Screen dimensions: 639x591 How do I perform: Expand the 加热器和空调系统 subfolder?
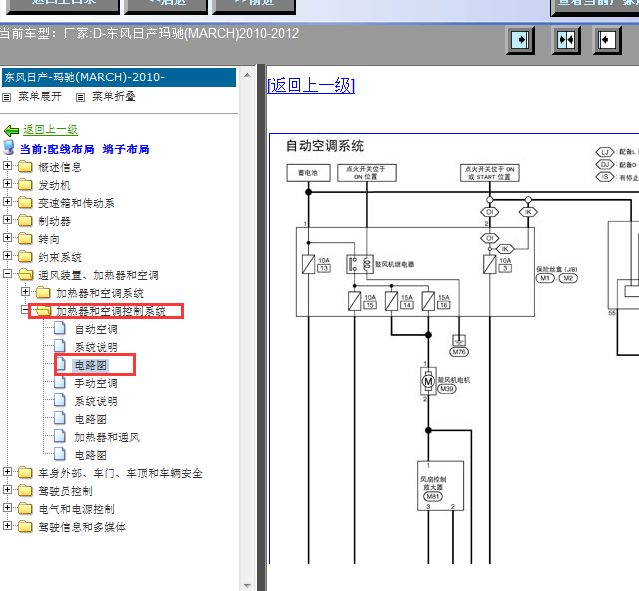tap(25, 292)
